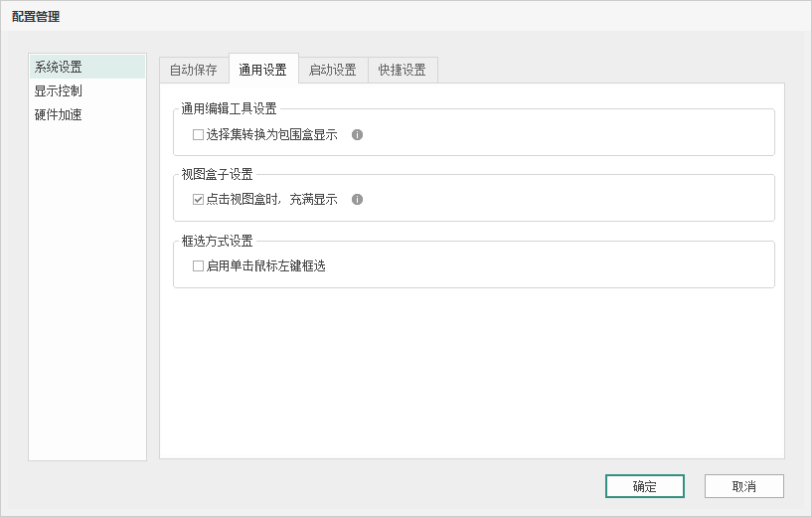
Task: Click the 框选方式设置 group heading
Action: pos(217,241)
